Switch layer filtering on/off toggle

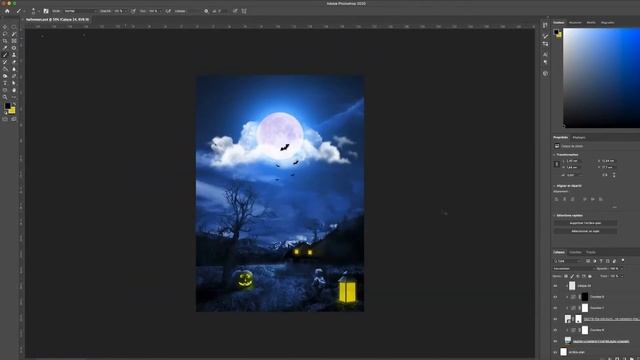pos(623,260)
